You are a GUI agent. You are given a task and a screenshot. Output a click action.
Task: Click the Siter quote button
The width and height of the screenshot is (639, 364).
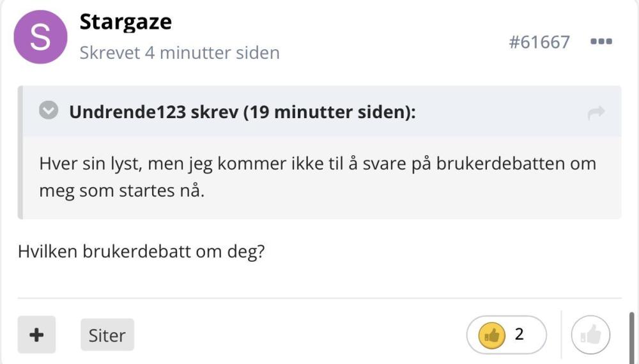(107, 335)
